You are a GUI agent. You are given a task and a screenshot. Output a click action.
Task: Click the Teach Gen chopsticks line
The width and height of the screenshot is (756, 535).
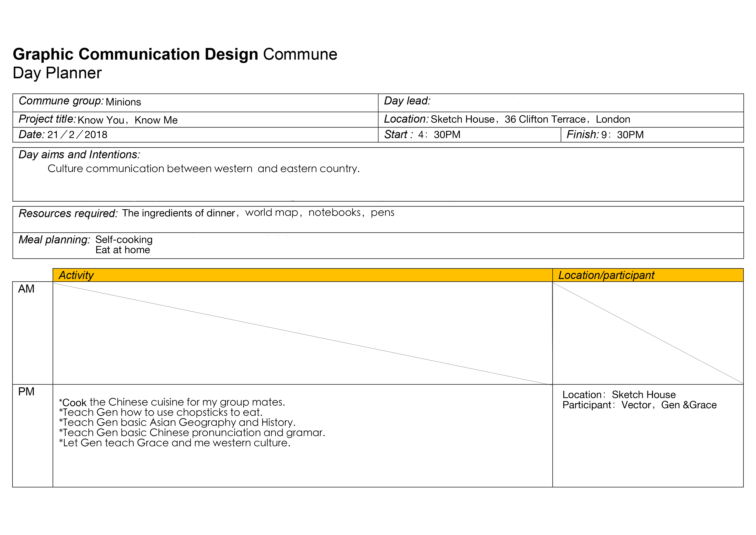161,412
